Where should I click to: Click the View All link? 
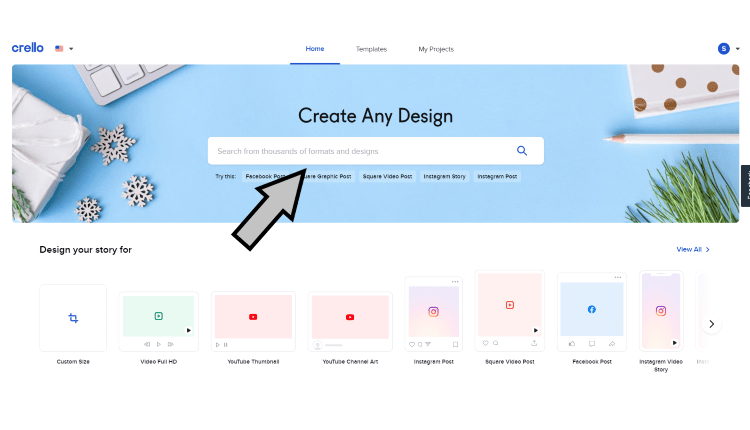coord(692,249)
